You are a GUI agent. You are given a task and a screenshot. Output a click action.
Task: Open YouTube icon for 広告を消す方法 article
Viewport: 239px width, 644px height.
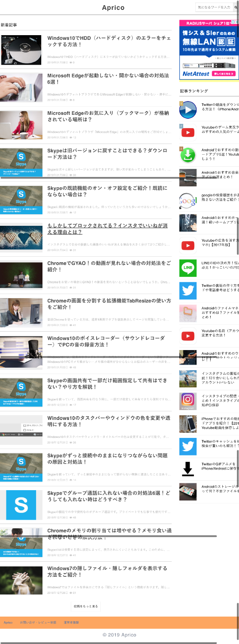[188, 246]
